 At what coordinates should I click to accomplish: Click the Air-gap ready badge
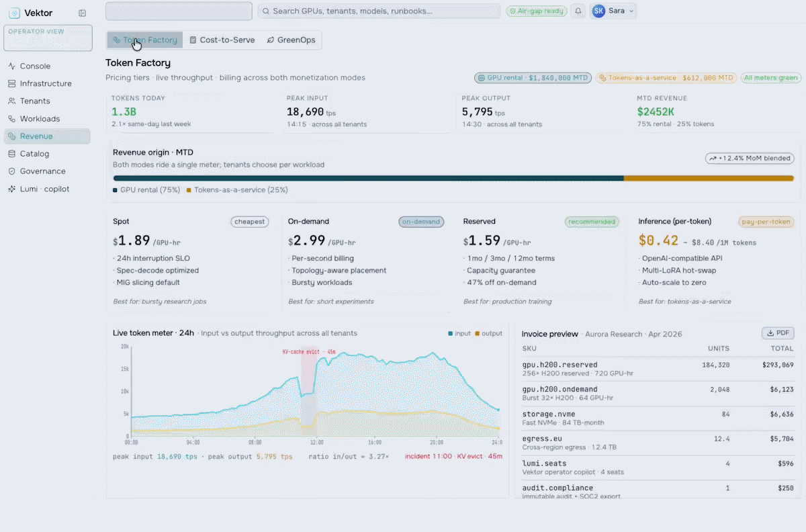(535, 11)
